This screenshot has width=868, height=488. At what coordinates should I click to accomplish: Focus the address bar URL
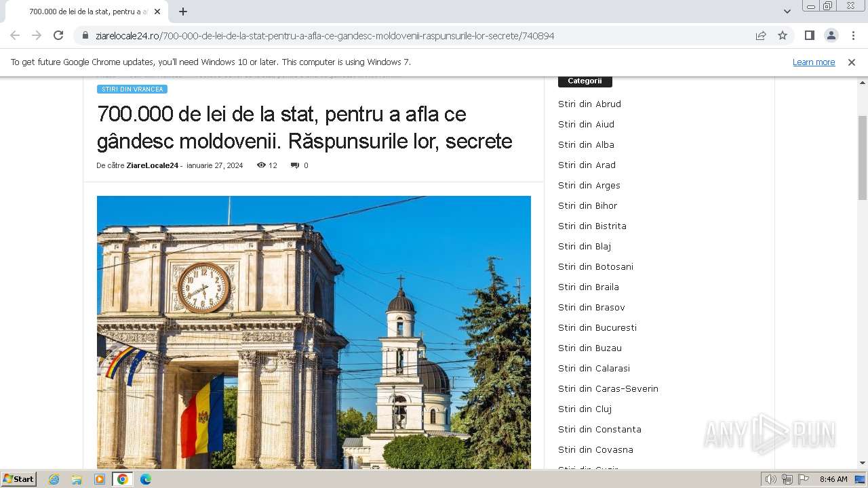(325, 36)
